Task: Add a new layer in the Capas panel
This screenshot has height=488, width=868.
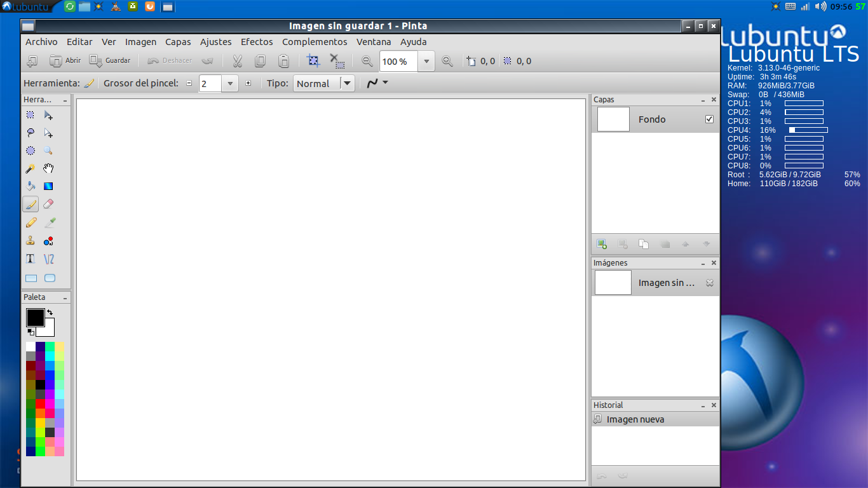Action: pyautogui.click(x=602, y=243)
